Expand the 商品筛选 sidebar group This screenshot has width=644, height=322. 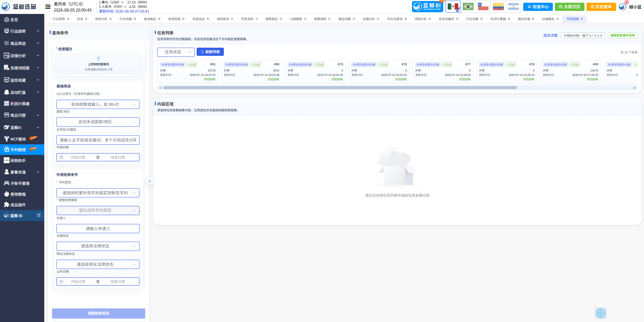tap(22, 44)
